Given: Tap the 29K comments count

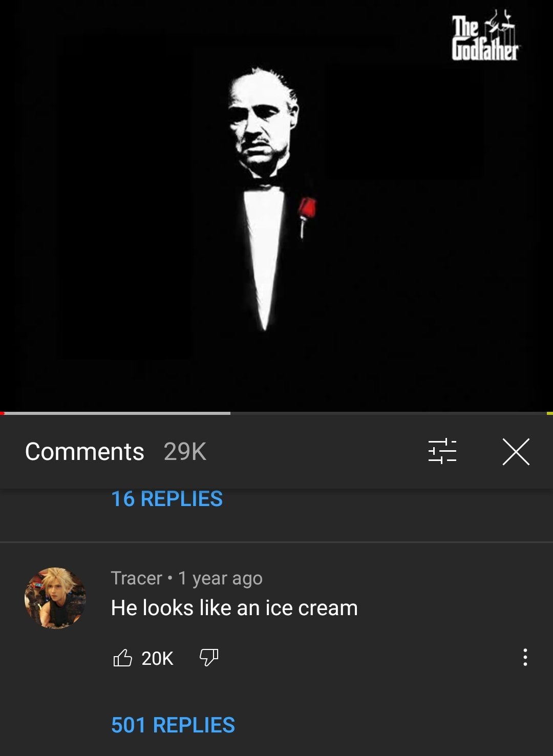Looking at the screenshot, I should coord(185,452).
